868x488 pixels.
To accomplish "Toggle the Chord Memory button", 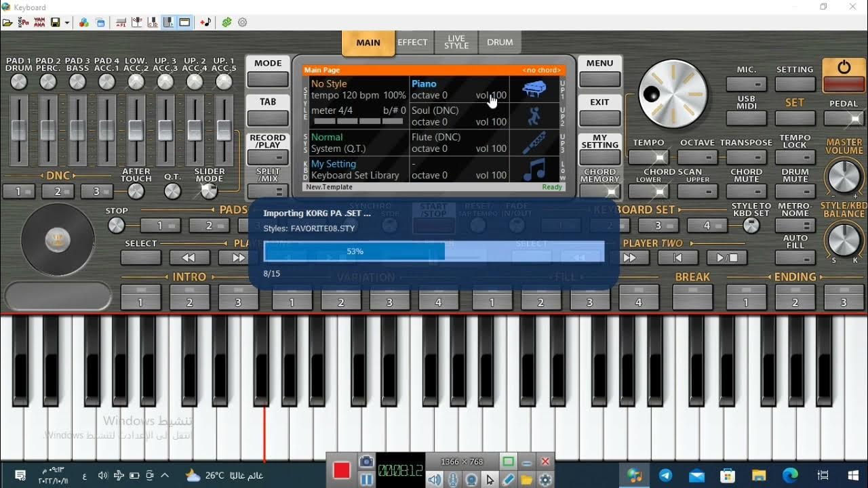I will (600, 192).
